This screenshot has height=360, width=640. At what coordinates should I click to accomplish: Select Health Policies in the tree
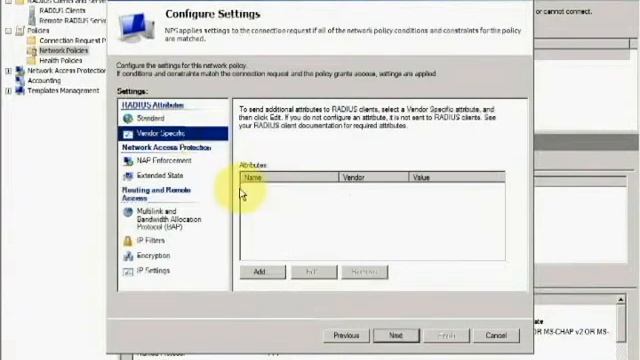(x=60, y=60)
